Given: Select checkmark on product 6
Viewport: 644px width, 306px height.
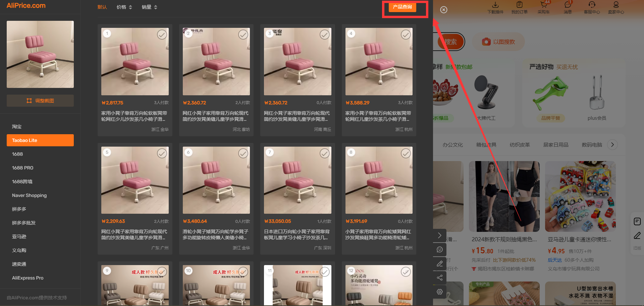Looking at the screenshot, I should click(x=243, y=153).
